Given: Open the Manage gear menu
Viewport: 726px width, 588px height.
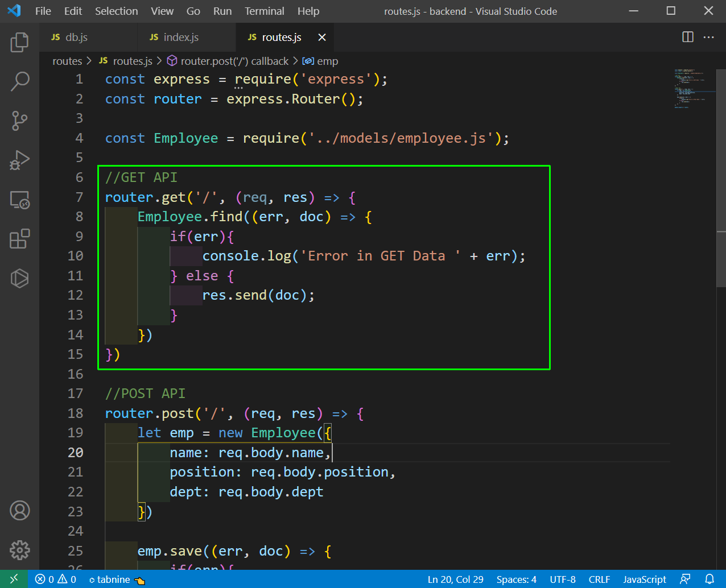Looking at the screenshot, I should pos(19,550).
